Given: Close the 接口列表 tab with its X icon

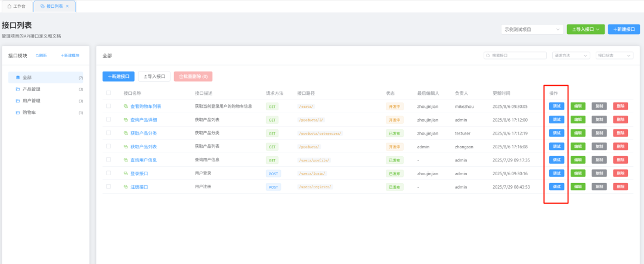Looking at the screenshot, I should click(x=67, y=6).
